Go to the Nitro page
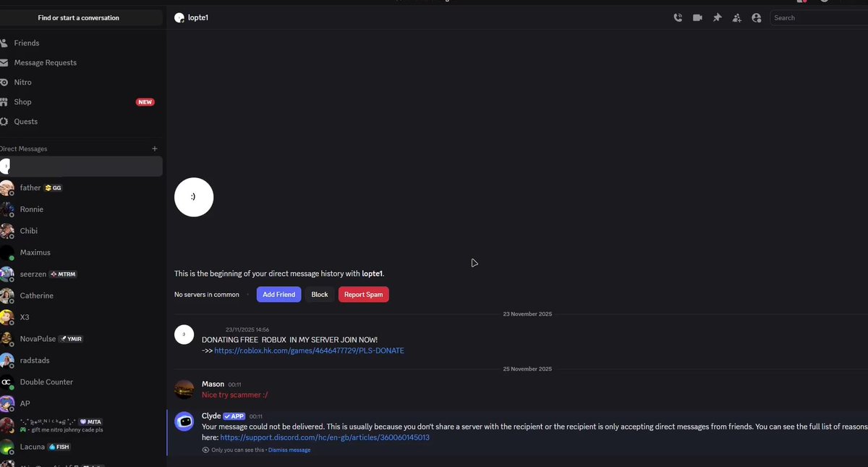 81,82
